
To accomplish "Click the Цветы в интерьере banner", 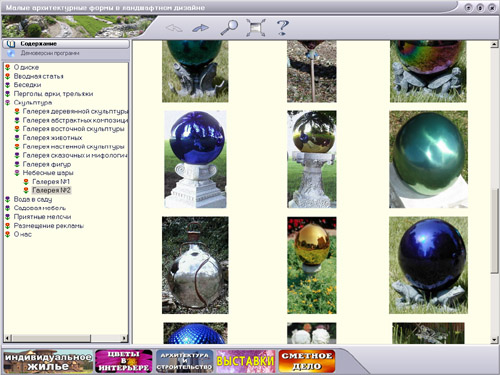I will click(x=124, y=361).
